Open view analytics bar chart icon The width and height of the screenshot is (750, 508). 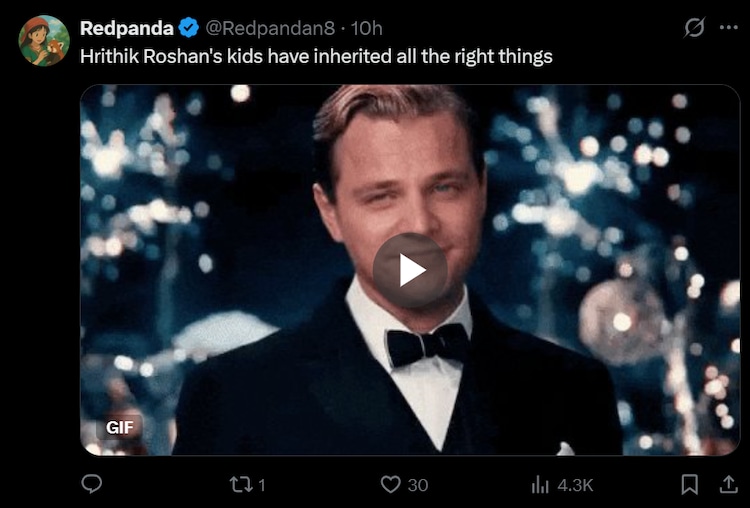(540, 484)
